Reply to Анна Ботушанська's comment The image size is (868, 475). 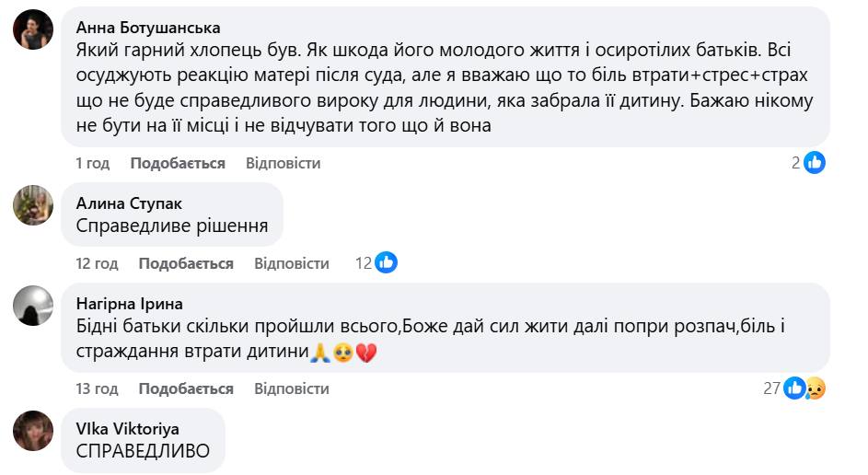[x=283, y=163]
